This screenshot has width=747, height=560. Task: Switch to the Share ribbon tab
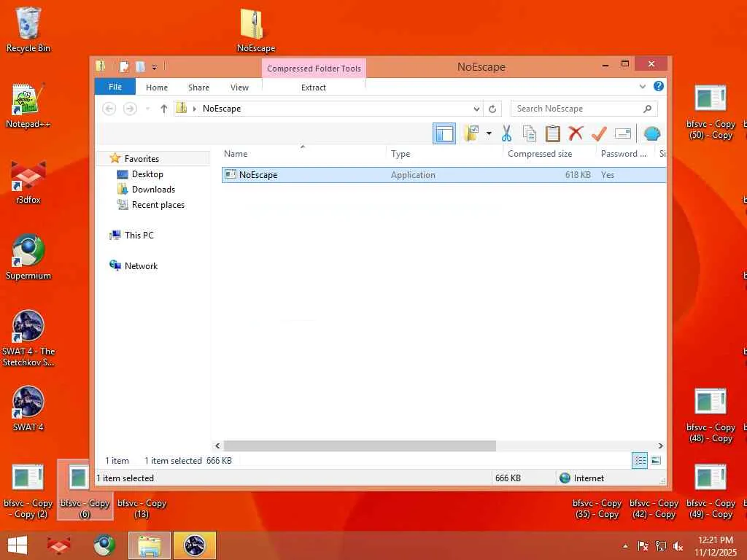198,87
